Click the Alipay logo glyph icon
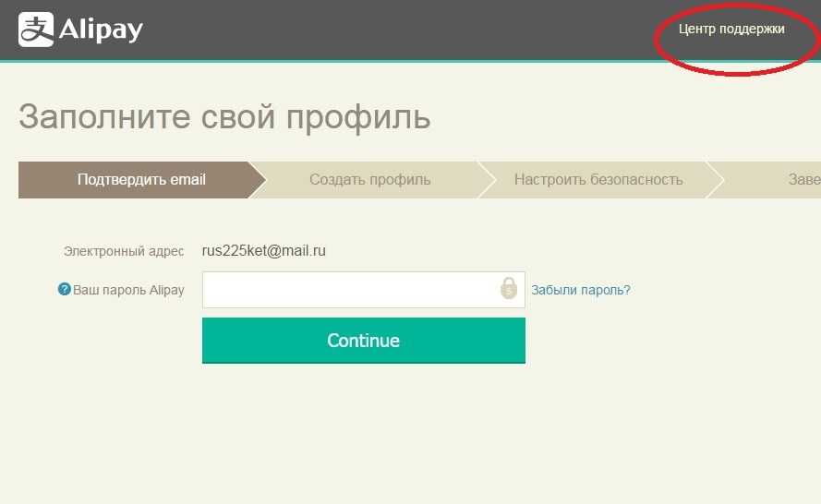This screenshot has width=821, height=504. tap(36, 30)
